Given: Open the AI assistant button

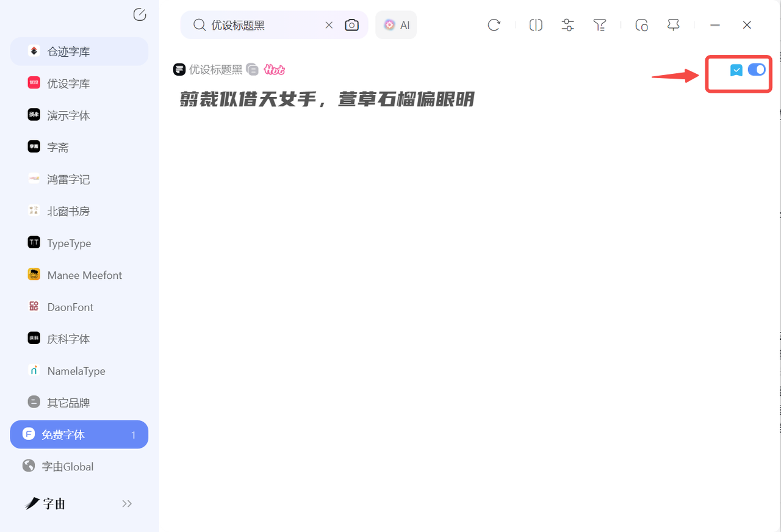Looking at the screenshot, I should (396, 25).
